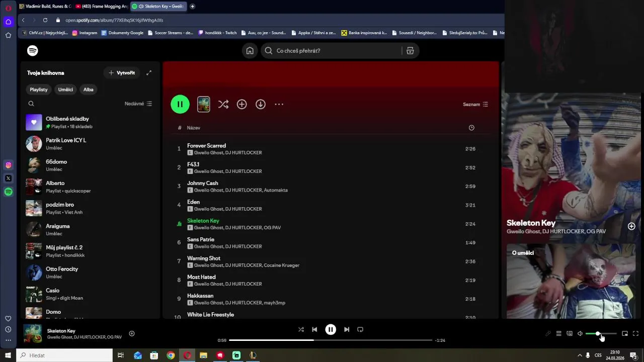Mute audio via speaker icon
This screenshot has width=644, height=362.
(580, 334)
